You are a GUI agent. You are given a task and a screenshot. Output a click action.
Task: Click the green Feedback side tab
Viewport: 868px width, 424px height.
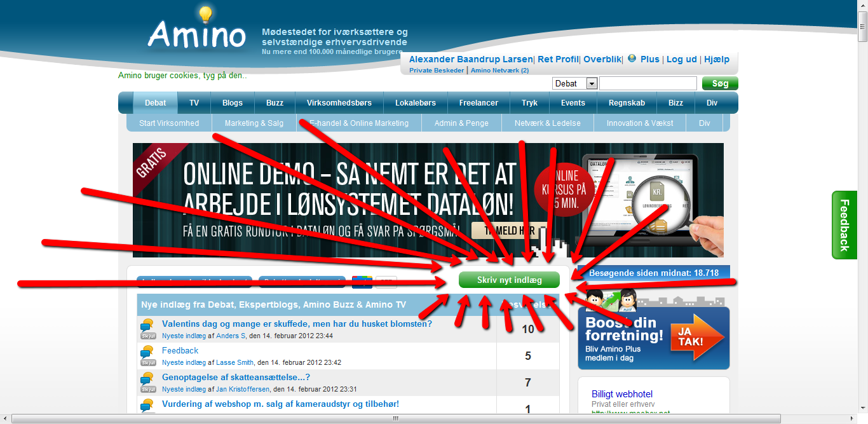point(844,225)
